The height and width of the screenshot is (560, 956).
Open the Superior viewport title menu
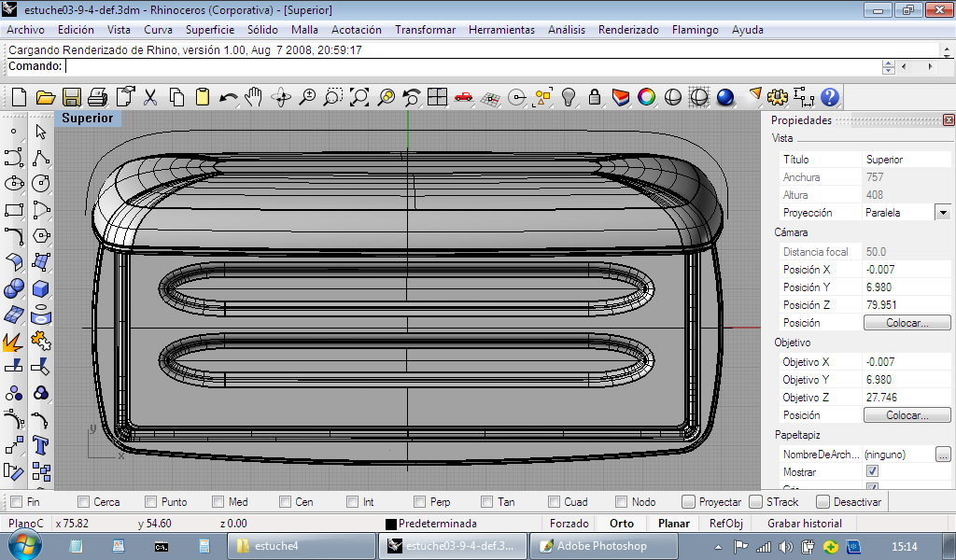(x=87, y=119)
